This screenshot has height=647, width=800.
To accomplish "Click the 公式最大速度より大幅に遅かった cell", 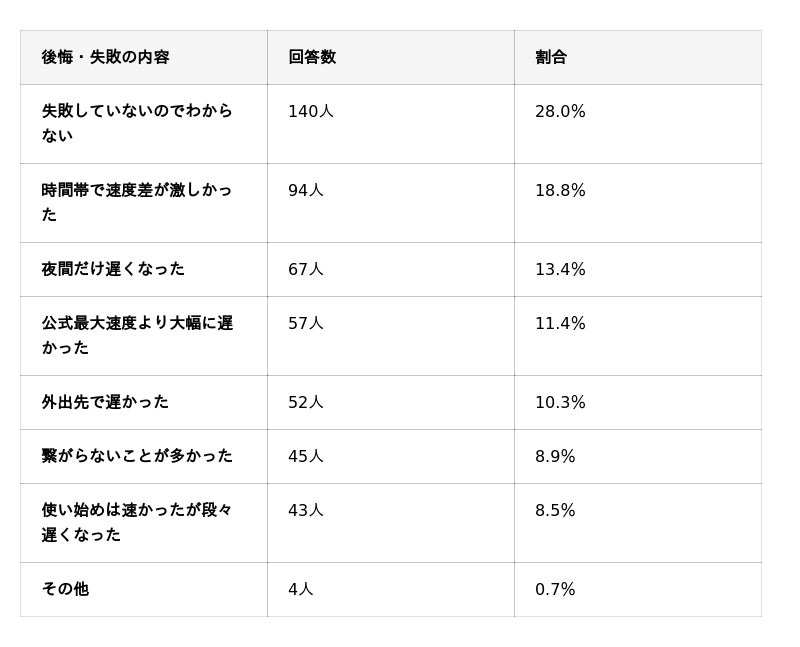I will click(137, 335).
